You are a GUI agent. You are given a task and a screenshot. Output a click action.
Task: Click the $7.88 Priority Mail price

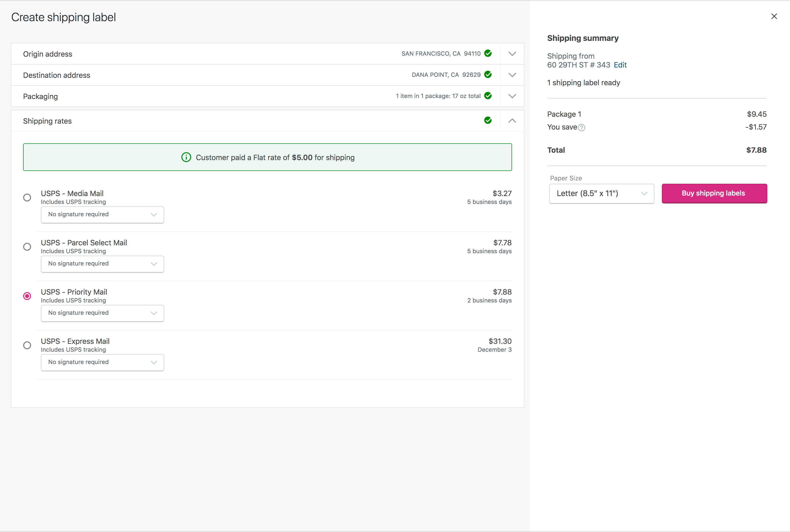point(502,292)
